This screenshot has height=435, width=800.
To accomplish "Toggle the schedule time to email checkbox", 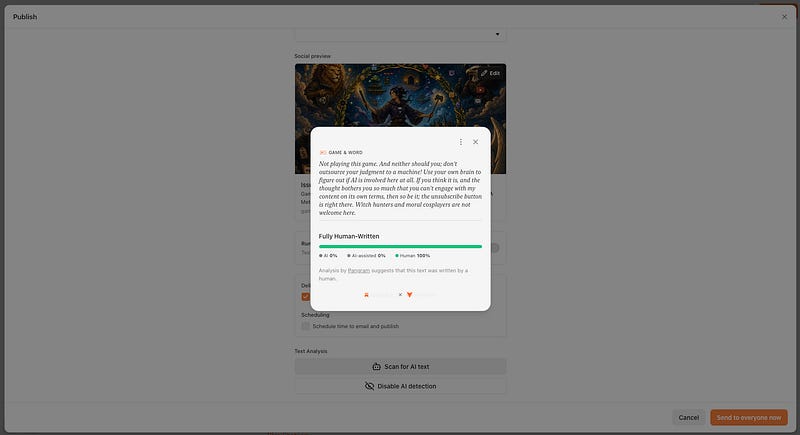I will point(305,326).
